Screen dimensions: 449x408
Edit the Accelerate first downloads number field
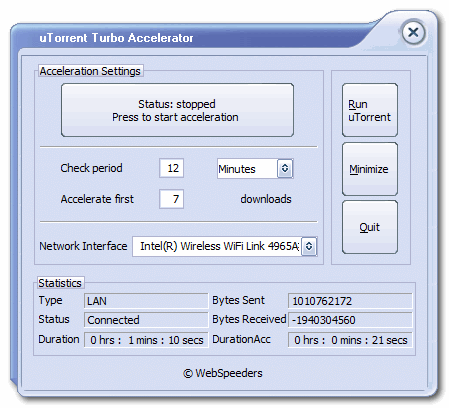pos(171,199)
